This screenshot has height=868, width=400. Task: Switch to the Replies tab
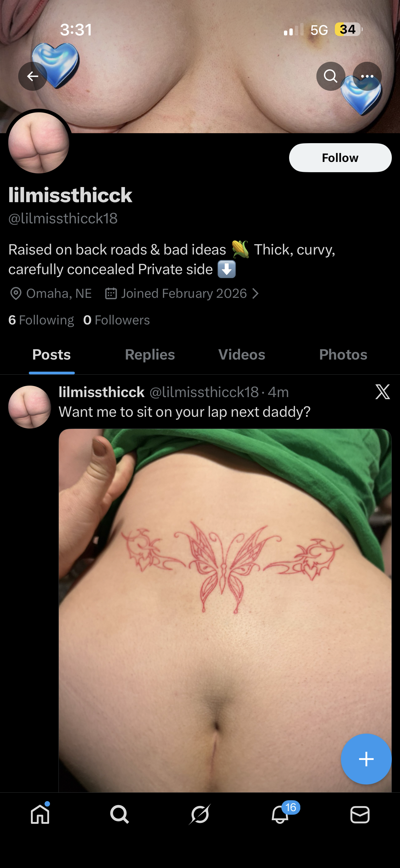[x=150, y=354]
